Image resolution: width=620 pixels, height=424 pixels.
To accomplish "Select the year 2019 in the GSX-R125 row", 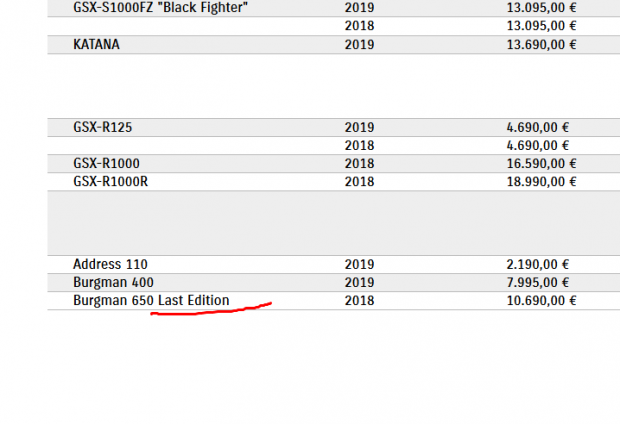I will click(359, 127).
